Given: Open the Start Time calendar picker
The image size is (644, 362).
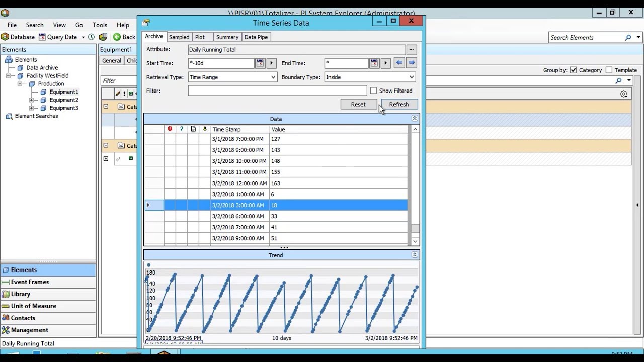Looking at the screenshot, I should pyautogui.click(x=260, y=63).
